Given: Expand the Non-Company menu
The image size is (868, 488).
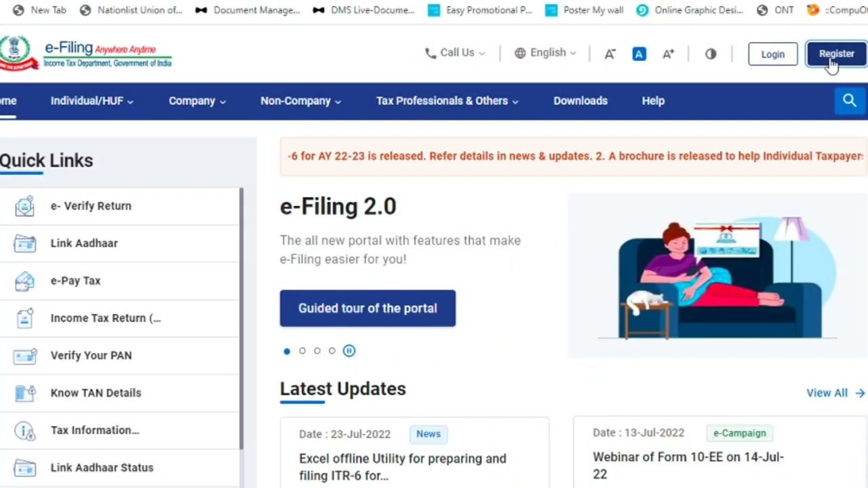Looking at the screenshot, I should 300,101.
